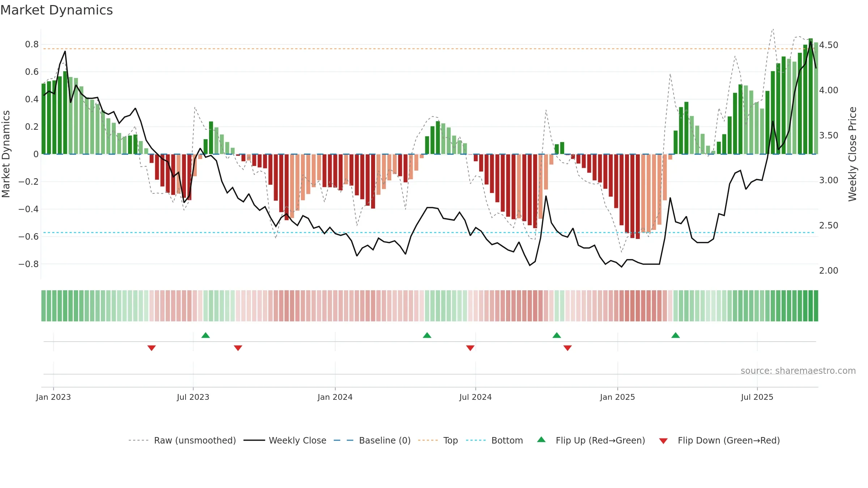Click the red triangle icon in the legend
The image size is (868, 488).
coord(663,441)
